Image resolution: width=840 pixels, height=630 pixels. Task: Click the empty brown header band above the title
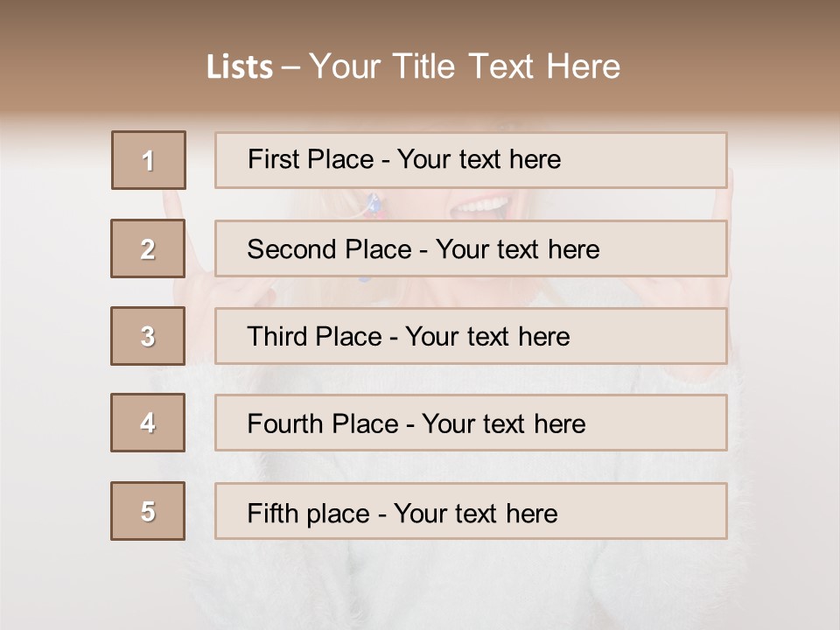click(x=420, y=19)
